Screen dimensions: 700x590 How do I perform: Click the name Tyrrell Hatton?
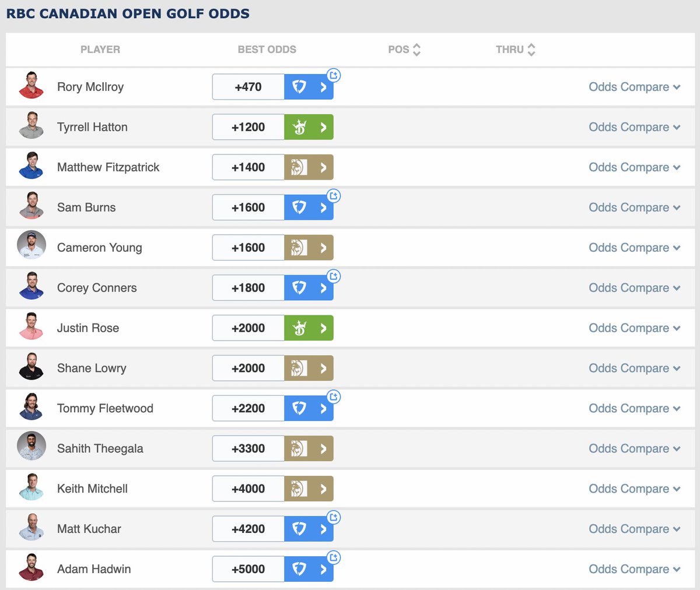pos(92,127)
